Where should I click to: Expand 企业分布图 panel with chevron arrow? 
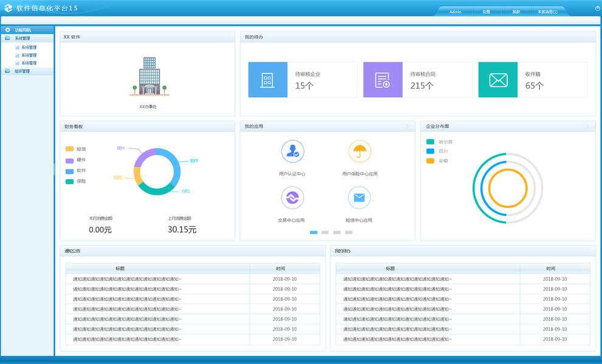[587, 126]
